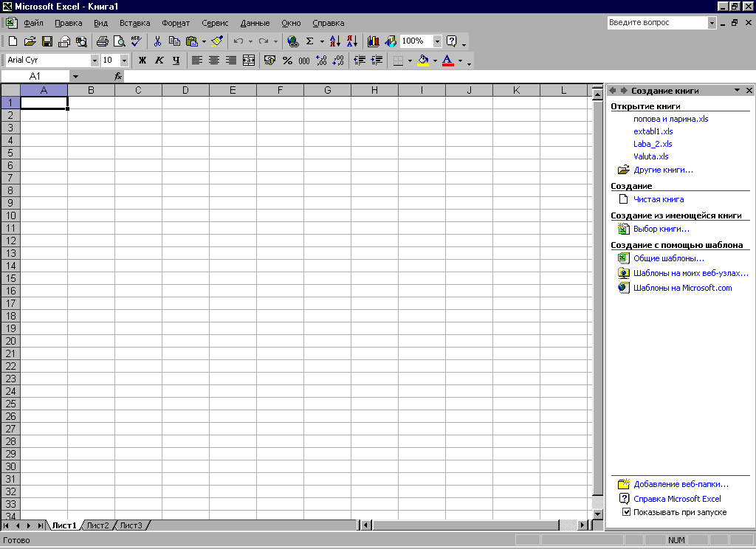
Task: Toggle italic formatting (К)
Action: point(159,61)
